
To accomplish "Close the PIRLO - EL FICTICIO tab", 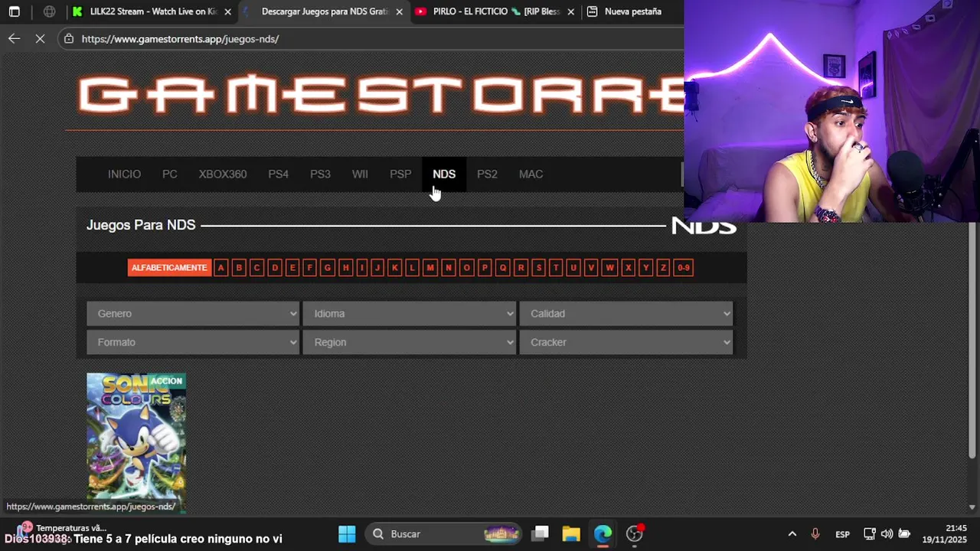I will tap(570, 11).
